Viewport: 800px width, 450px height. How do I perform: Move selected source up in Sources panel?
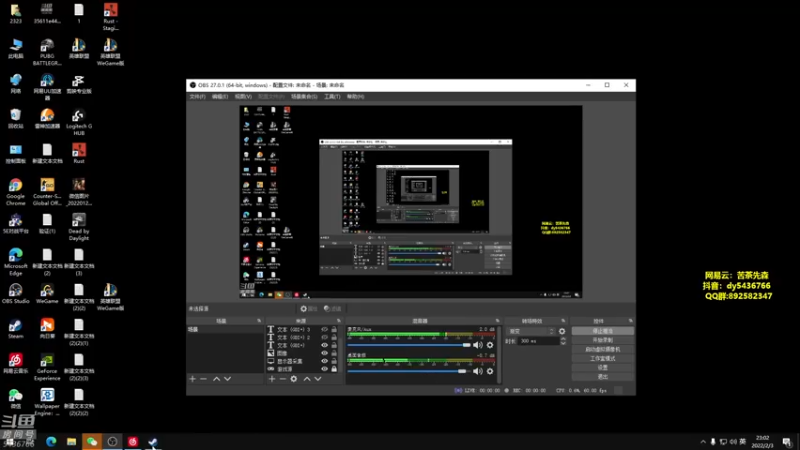tap(307, 379)
